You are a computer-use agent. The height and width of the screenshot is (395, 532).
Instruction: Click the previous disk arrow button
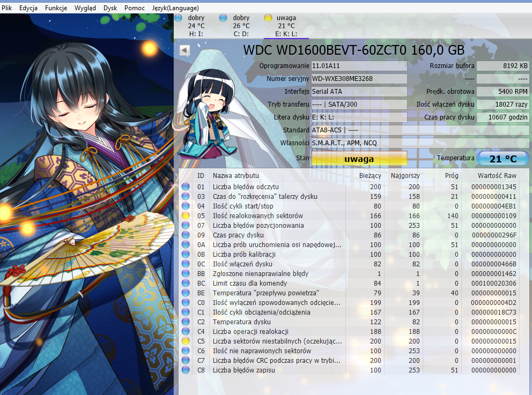[x=184, y=50]
